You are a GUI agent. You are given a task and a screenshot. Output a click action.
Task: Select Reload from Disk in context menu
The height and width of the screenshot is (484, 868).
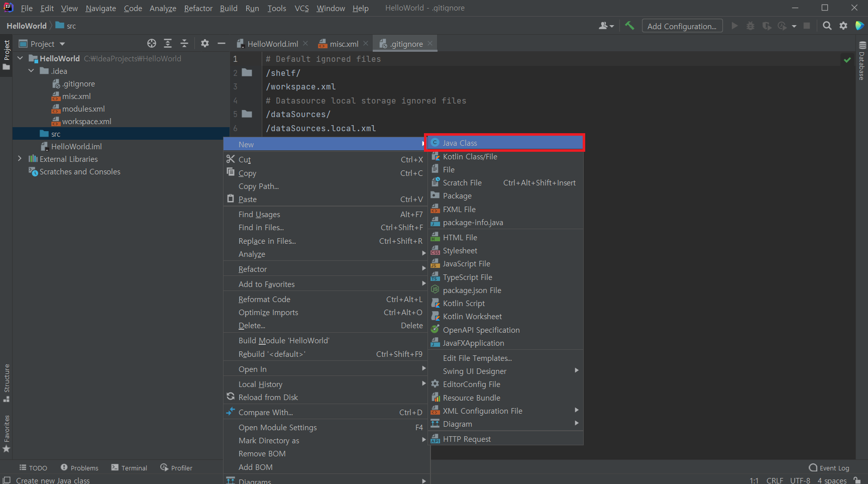[325, 397]
